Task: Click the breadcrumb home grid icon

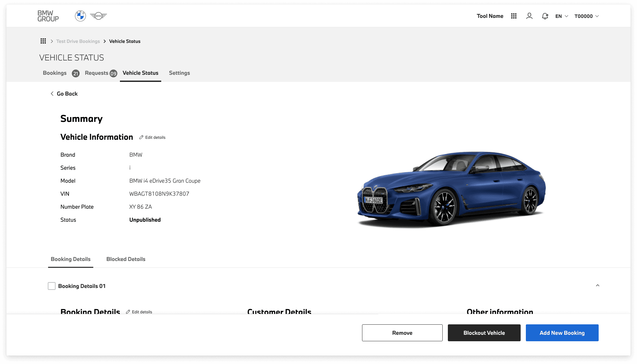Action: point(43,41)
